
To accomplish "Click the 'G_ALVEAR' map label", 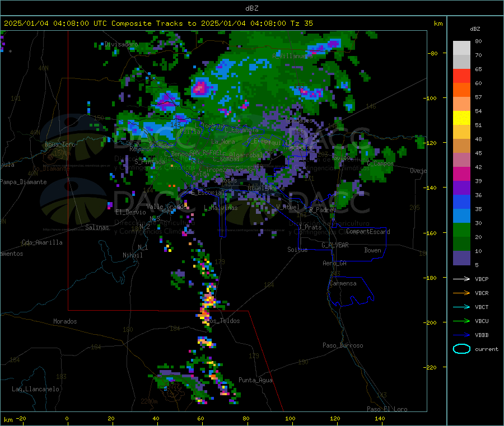I will tap(335, 245).
